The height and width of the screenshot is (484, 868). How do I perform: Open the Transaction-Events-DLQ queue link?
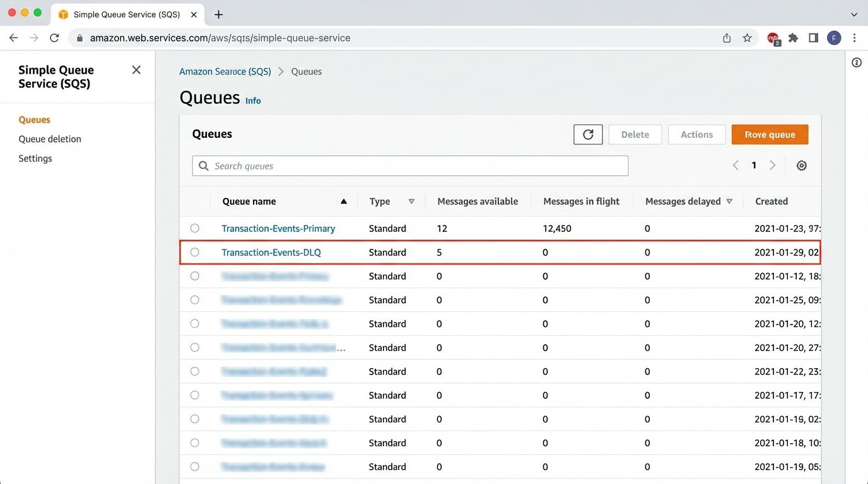(x=271, y=252)
